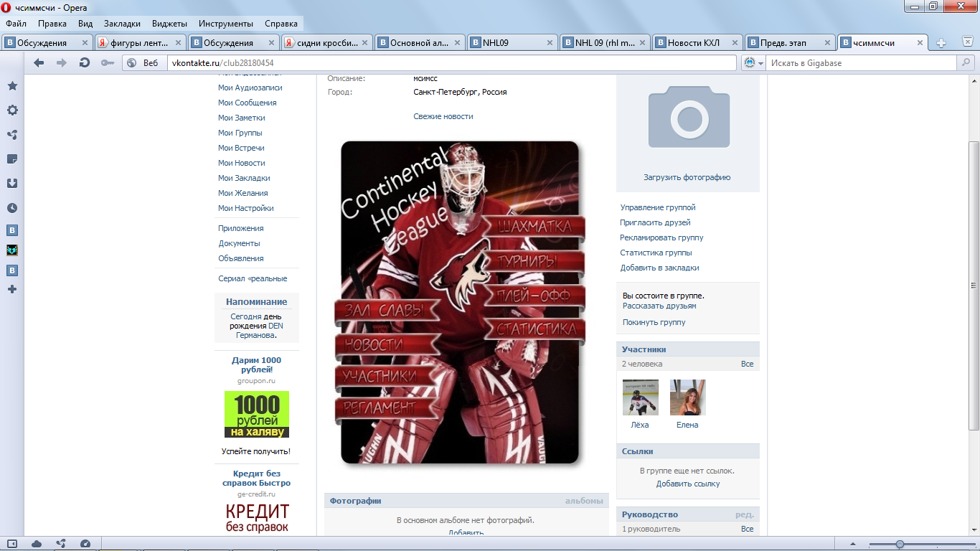
Task: Open Лёха's member avatar
Action: coord(641,397)
